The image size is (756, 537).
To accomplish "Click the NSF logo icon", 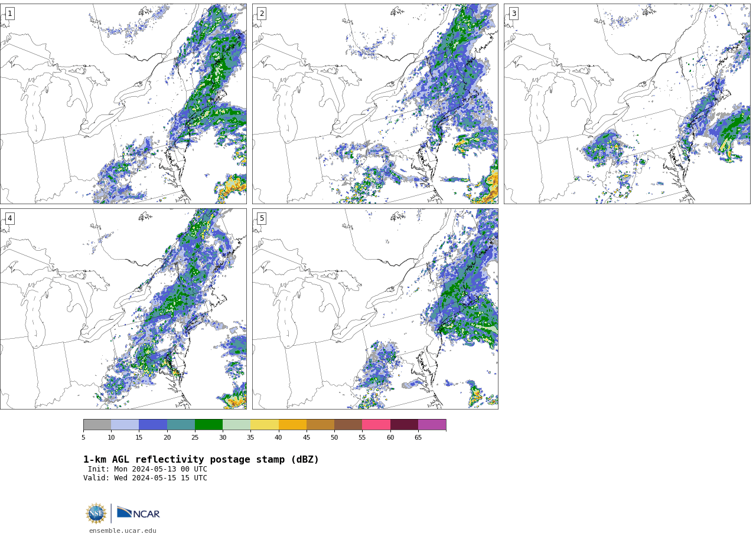I will coord(96,513).
